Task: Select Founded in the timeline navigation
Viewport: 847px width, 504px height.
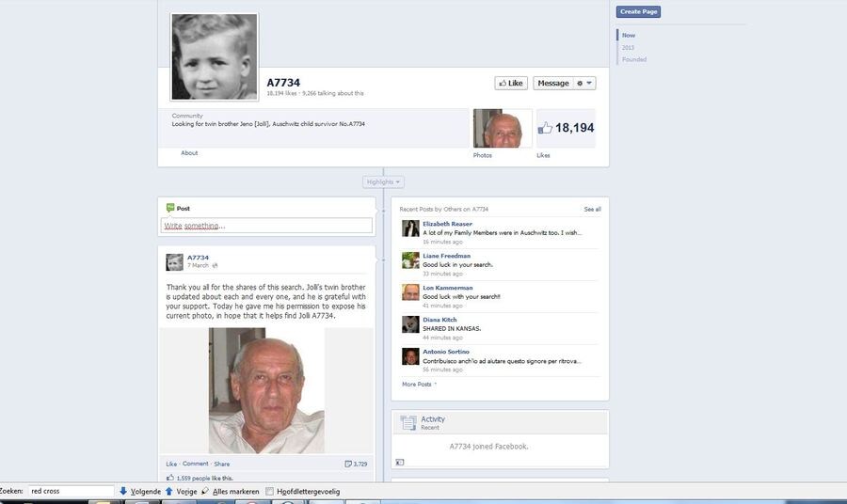Action: pyautogui.click(x=633, y=59)
